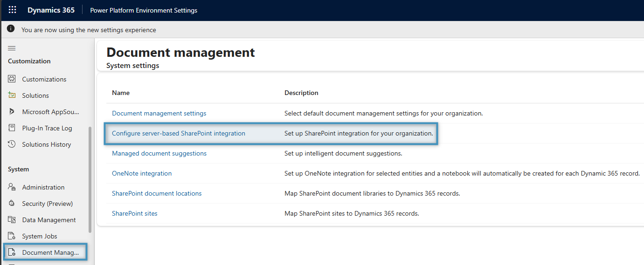
Task: Open the app launcher waffle icon
Action: coord(13,10)
